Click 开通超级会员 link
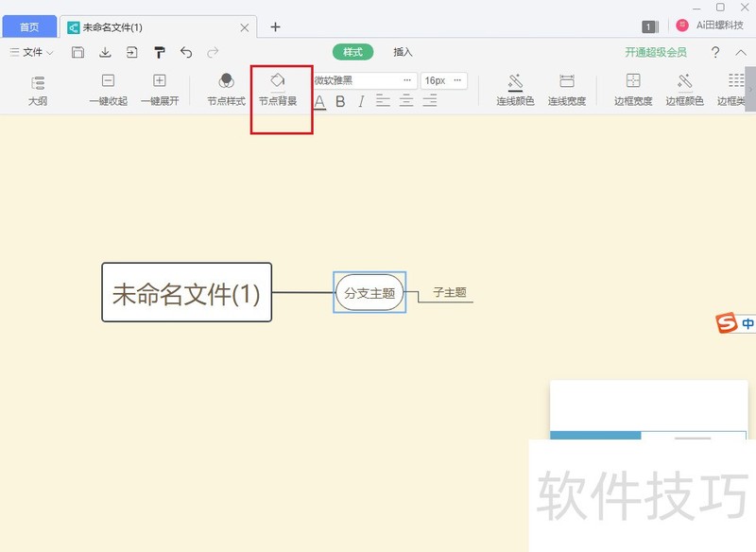 pos(656,52)
